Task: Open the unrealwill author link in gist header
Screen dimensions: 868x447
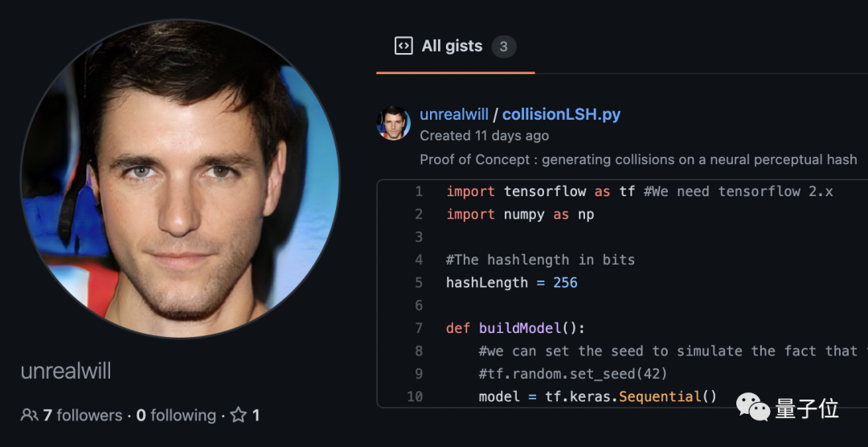Action: pyautogui.click(x=453, y=114)
